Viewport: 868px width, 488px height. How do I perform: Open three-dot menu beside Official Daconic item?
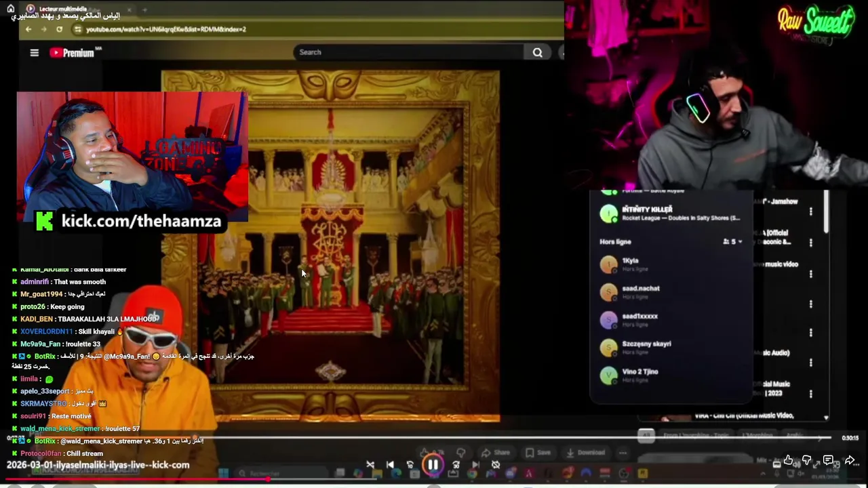pos(810,243)
